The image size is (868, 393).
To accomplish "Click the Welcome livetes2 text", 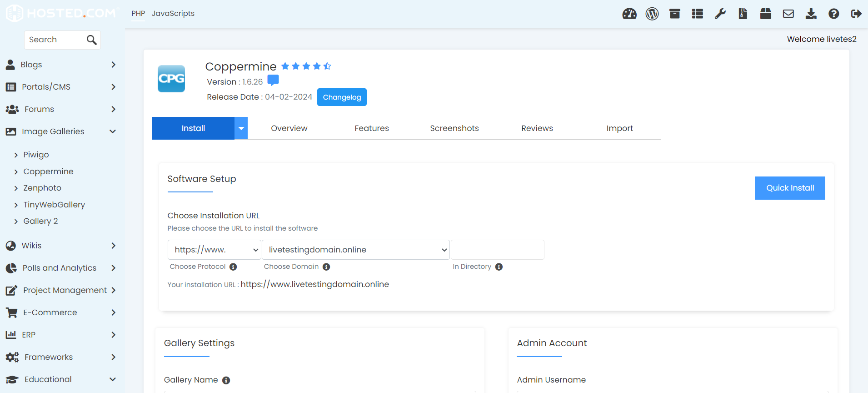I will tap(822, 39).
